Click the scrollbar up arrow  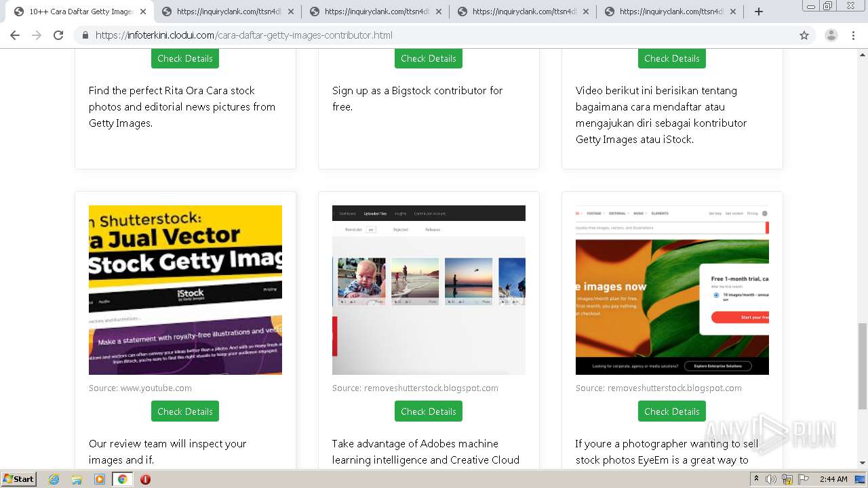coord(862,54)
